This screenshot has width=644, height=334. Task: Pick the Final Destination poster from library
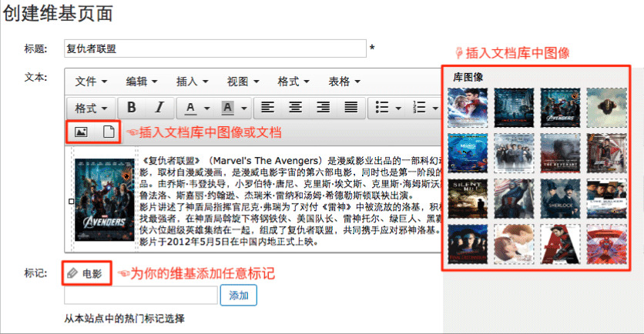click(x=468, y=244)
